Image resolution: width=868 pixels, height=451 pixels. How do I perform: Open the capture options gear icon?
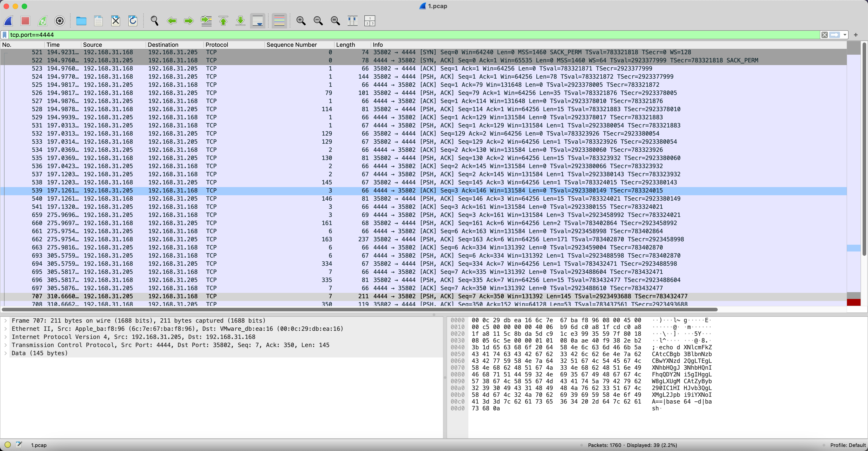60,21
